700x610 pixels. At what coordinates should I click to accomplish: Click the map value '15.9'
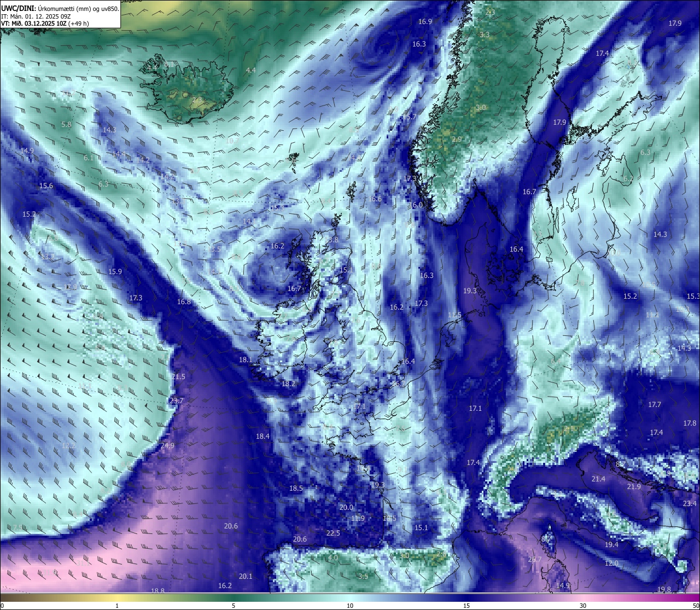pyautogui.click(x=115, y=271)
